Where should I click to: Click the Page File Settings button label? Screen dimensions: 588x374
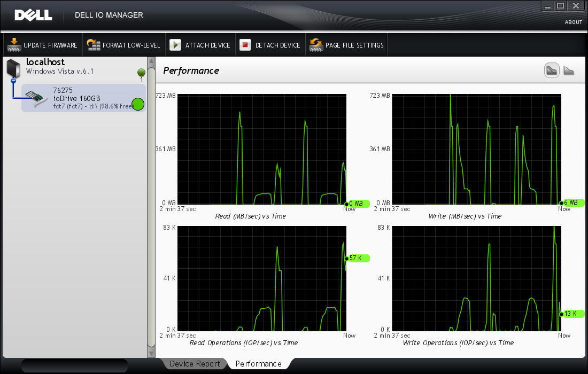pyautogui.click(x=354, y=45)
